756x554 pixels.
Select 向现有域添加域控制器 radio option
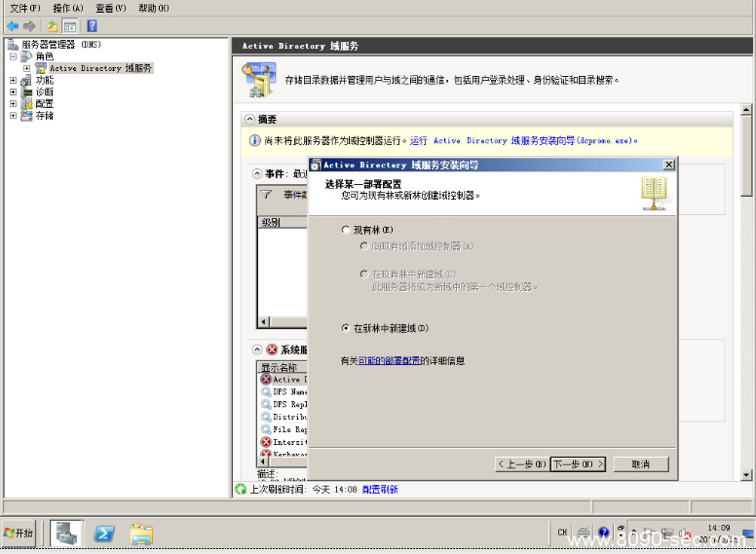tap(364, 246)
